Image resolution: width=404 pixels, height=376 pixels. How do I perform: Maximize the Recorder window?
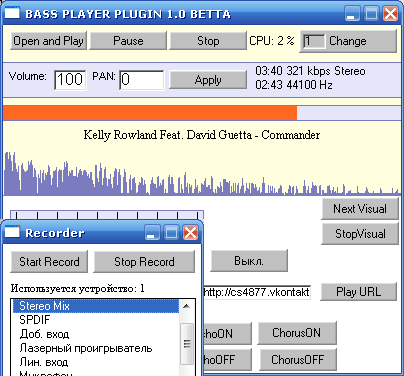click(x=172, y=233)
